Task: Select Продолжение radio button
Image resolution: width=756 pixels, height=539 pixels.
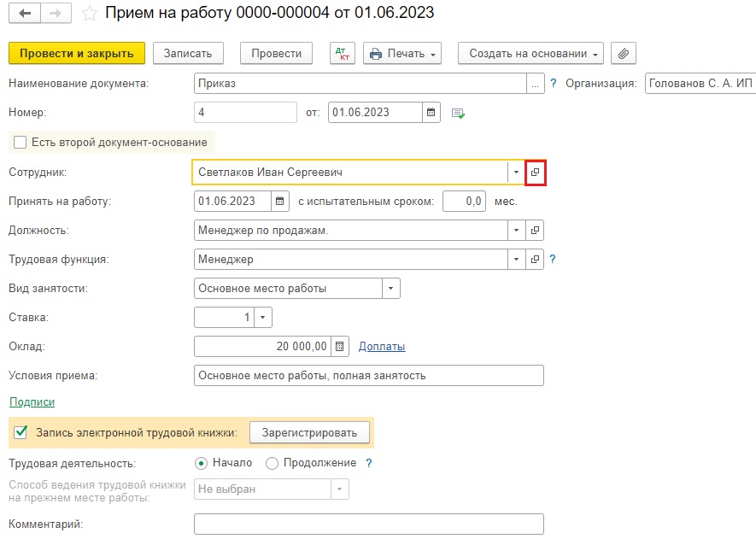Action: [x=273, y=463]
